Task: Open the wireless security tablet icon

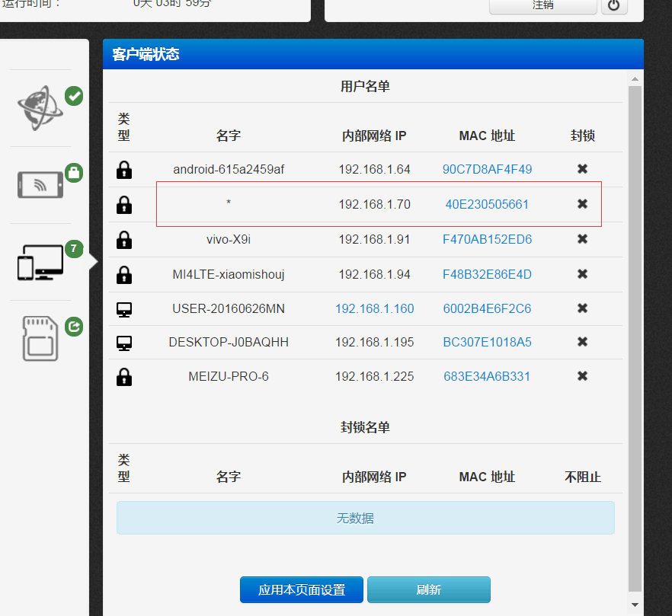Action: [x=40, y=184]
